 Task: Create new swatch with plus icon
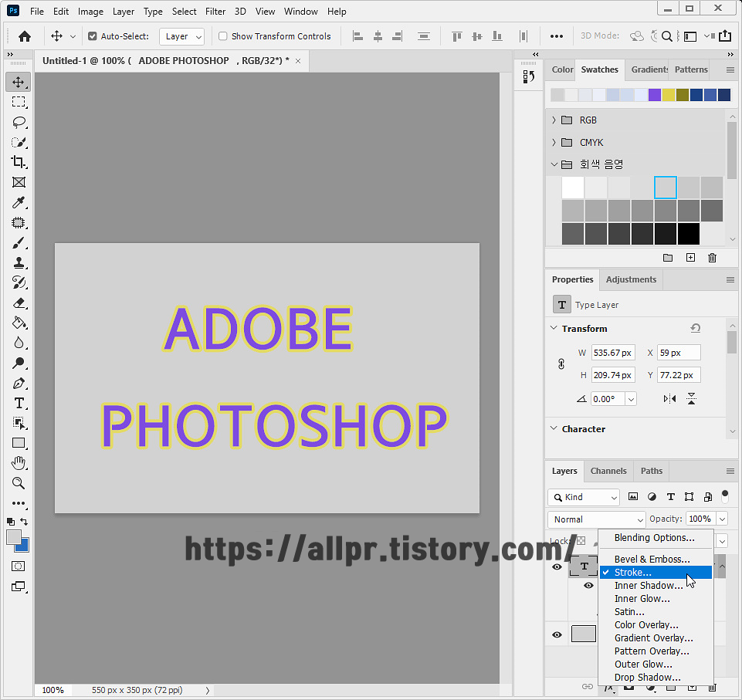click(x=690, y=258)
